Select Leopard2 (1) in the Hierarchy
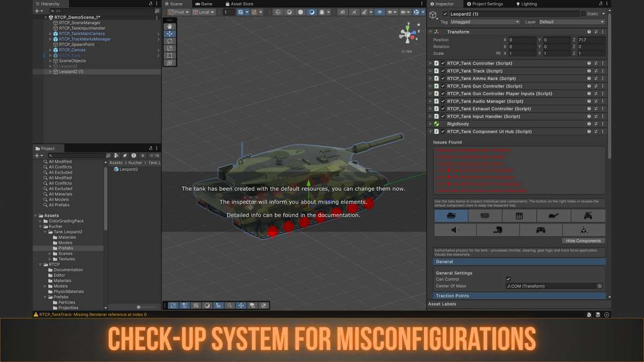Viewport: 644px width, 362px height. 71,71
